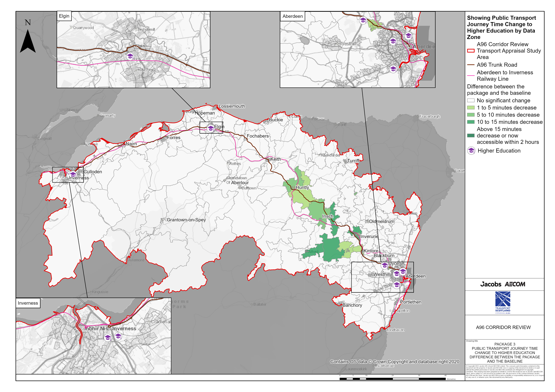Click the Inverness inset title label

(28, 303)
